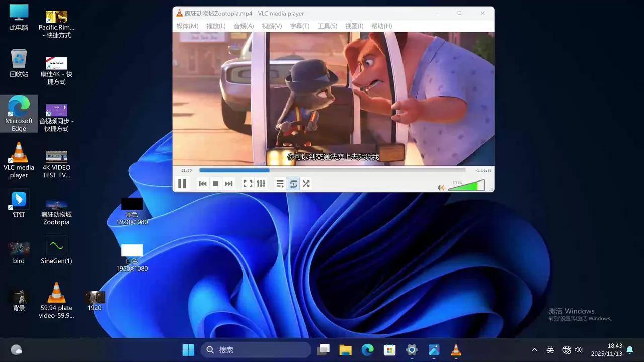Mute audio with VLC speaker icon
This screenshot has height=362, width=644.
441,188
